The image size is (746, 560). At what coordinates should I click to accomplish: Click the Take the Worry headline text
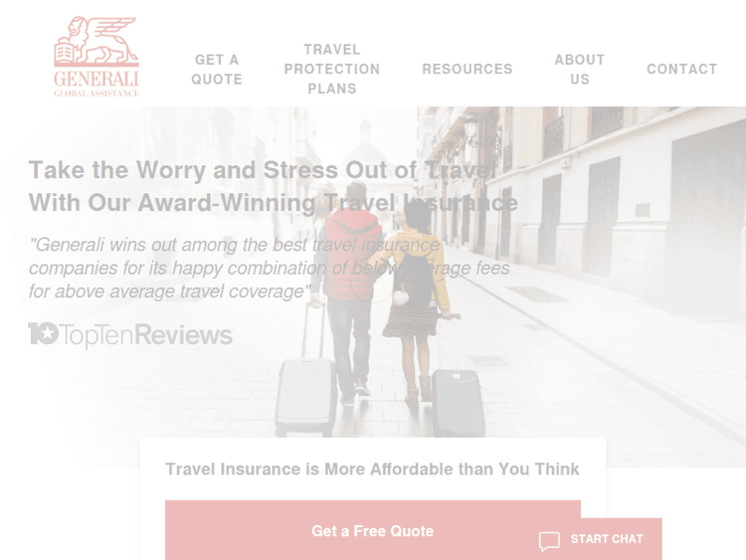(x=274, y=186)
